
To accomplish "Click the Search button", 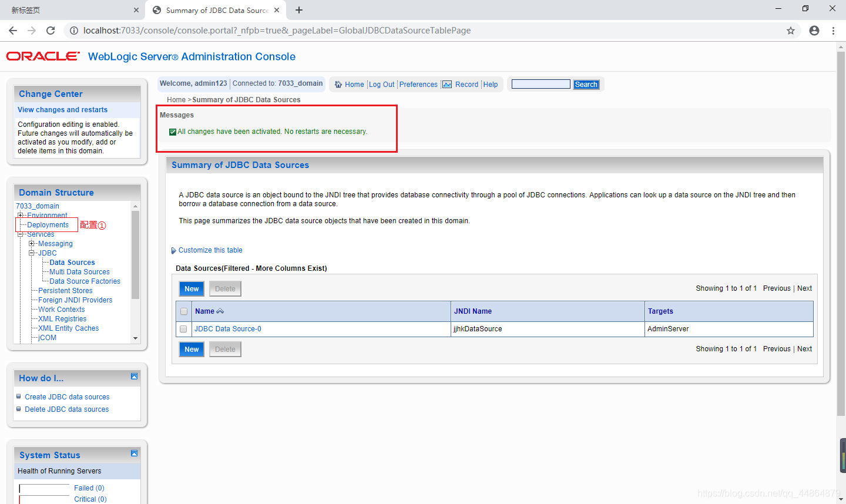I will [586, 85].
